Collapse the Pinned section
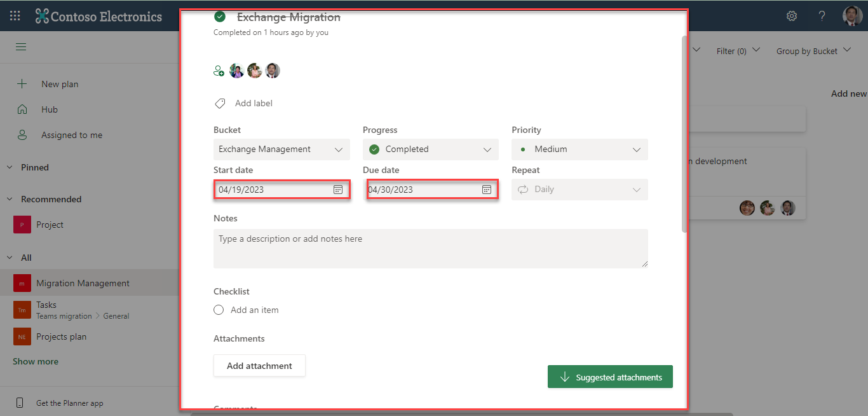This screenshot has height=416, width=868. [x=10, y=167]
